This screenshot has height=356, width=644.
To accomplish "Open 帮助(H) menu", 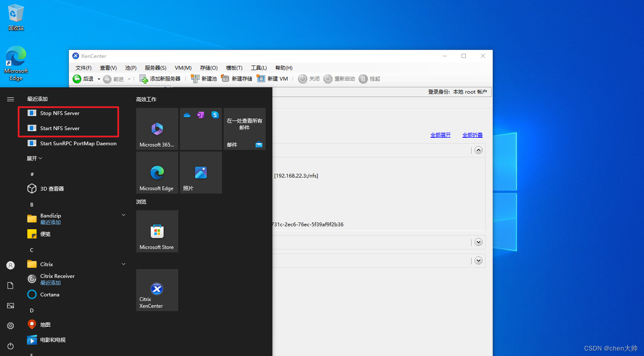I will [x=284, y=68].
